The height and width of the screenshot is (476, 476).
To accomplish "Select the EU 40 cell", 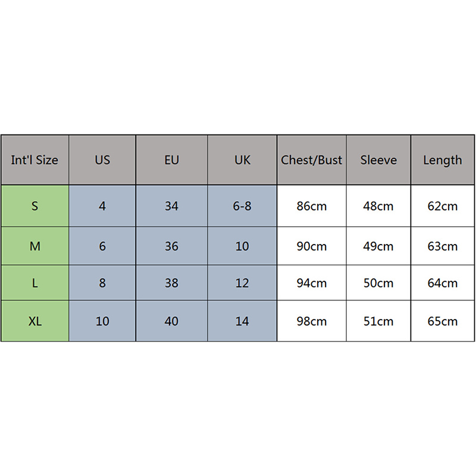I will tap(171, 321).
